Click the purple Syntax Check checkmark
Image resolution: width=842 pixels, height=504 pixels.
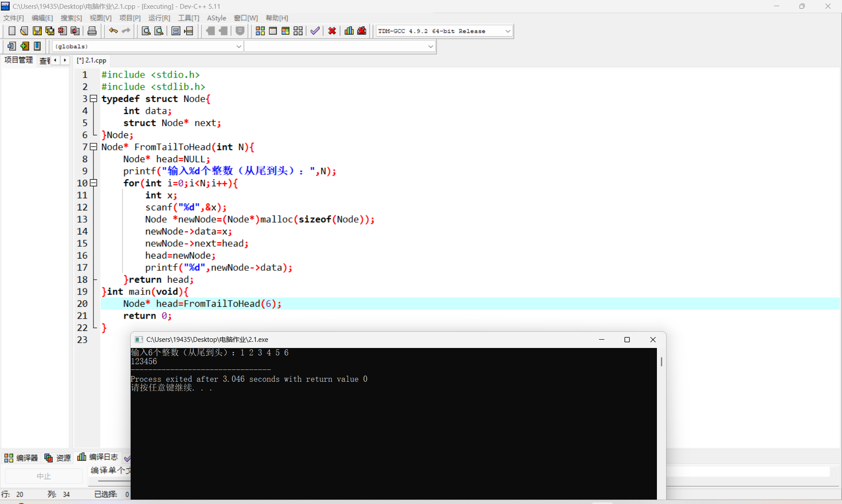315,31
